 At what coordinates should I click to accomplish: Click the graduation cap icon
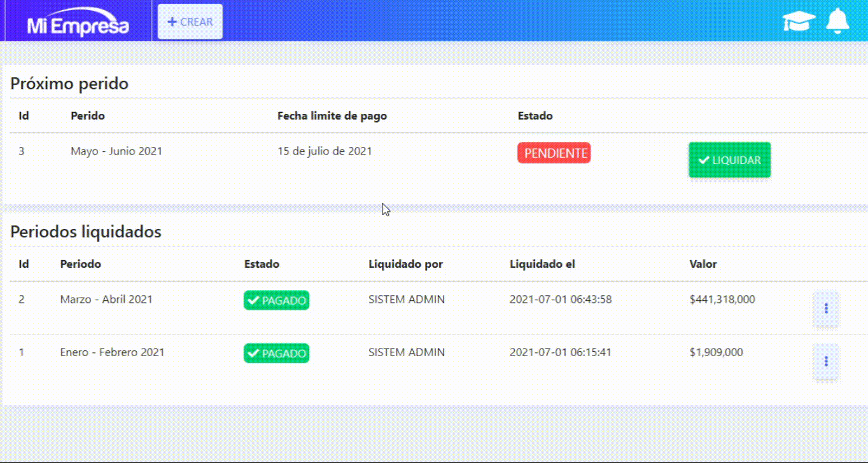(799, 22)
